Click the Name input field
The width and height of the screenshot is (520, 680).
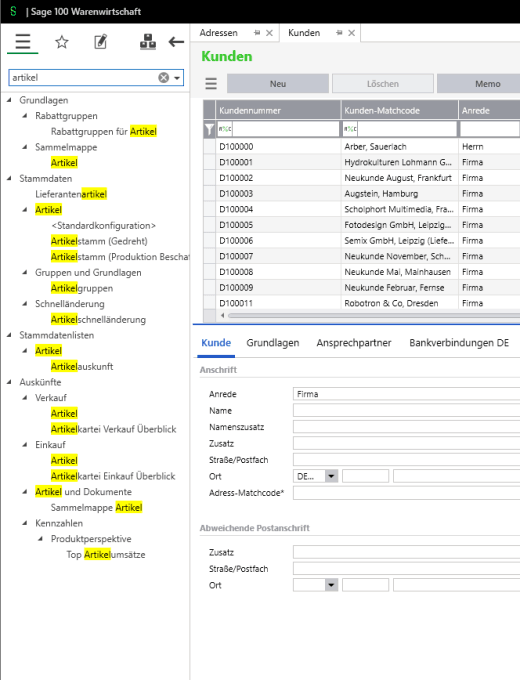coord(406,410)
